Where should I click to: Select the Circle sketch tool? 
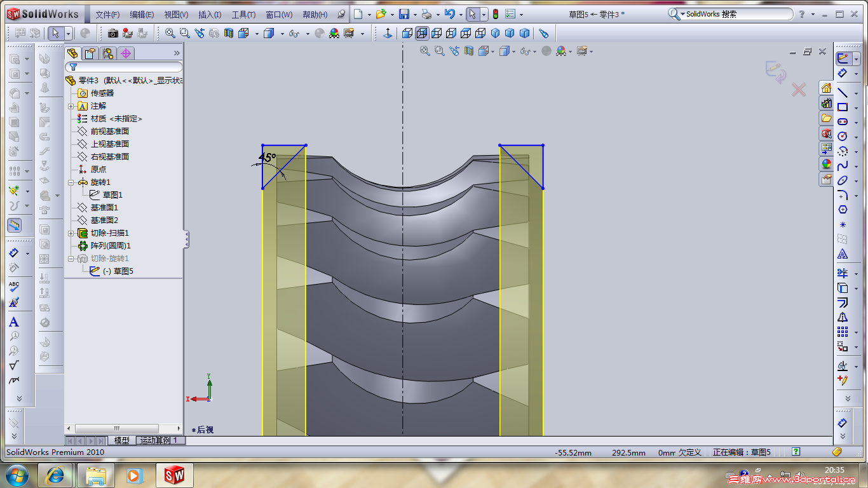click(x=843, y=136)
